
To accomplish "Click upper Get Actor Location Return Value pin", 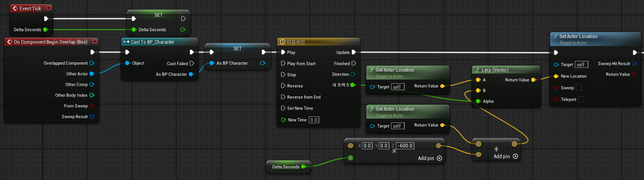I will [443, 86].
